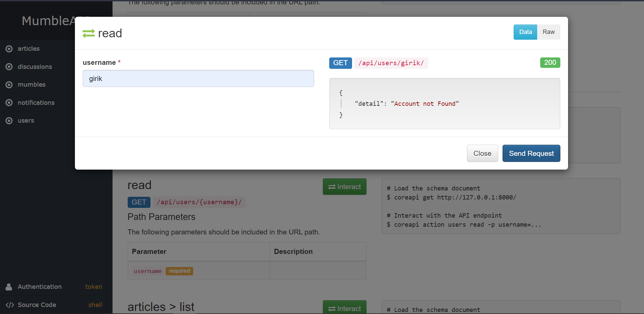Image resolution: width=644 pixels, height=314 pixels.
Task: Click coreapi get http://127.0.0.1:8000/ line
Action: point(451,197)
